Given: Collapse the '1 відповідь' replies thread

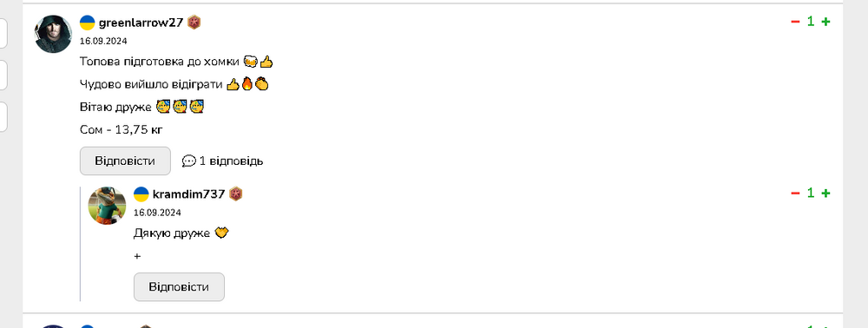Looking at the screenshot, I should (222, 161).
